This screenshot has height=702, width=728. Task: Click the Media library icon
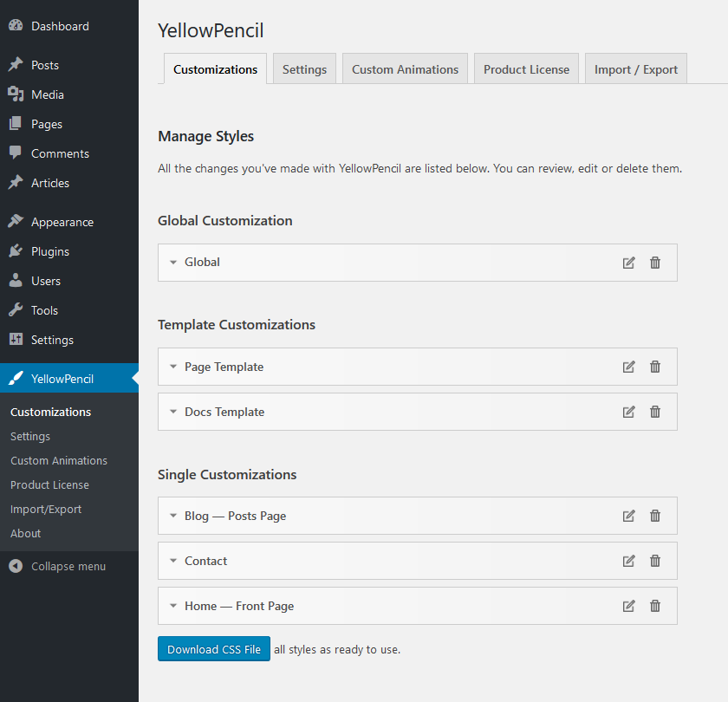coord(16,94)
